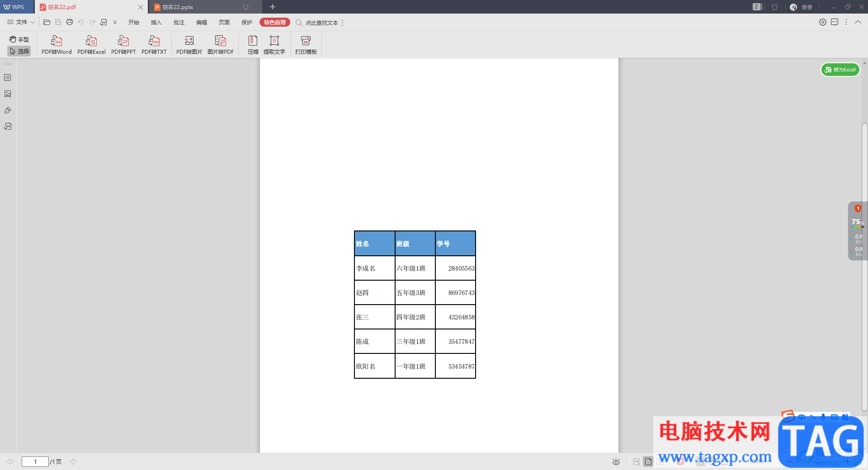868x470 pixels.
Task: Open the 图片转PDF tool
Action: point(221,45)
